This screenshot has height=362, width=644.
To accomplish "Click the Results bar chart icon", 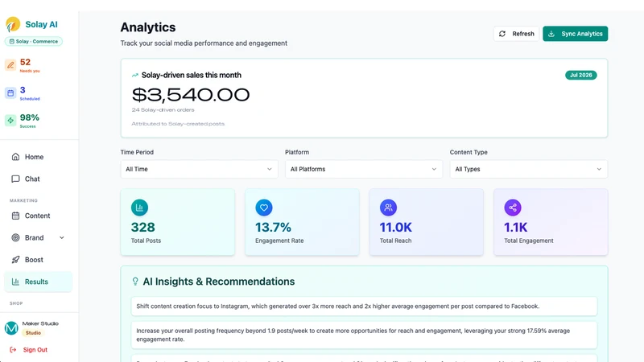I will 15,282.
